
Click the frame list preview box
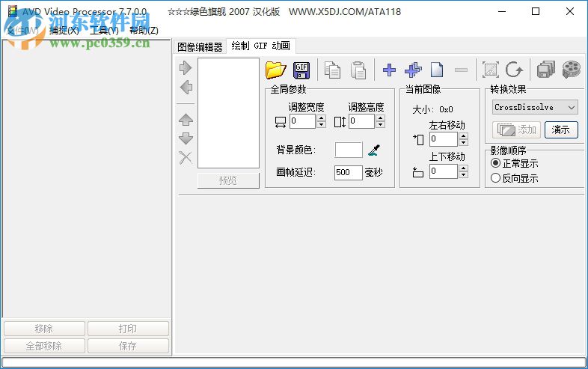tap(228, 113)
